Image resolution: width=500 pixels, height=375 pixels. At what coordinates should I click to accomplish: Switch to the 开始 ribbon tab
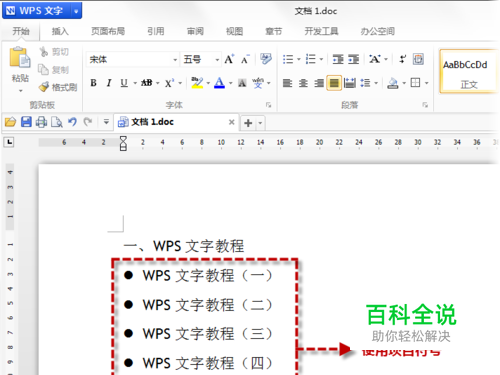pos(21,31)
